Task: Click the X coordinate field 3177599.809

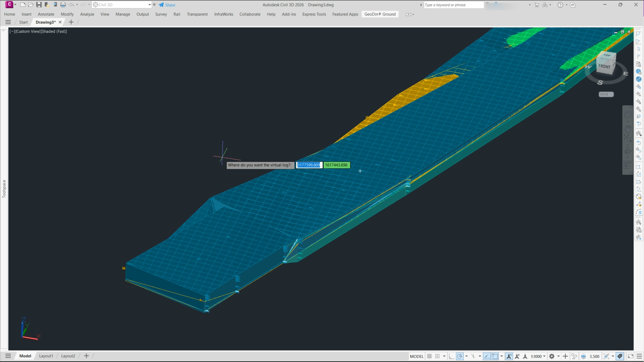Action: (x=309, y=165)
